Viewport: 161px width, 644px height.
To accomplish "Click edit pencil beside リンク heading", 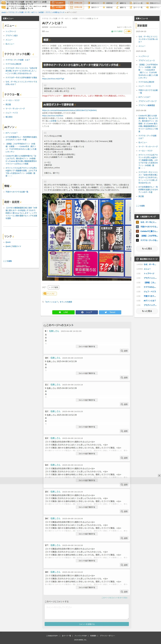I will (13, 237).
